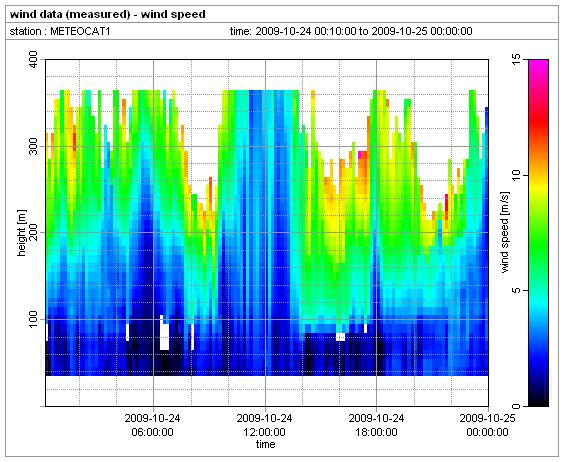
Task: Click the black bottom of the wind speed colorbar
Action: coord(538,400)
